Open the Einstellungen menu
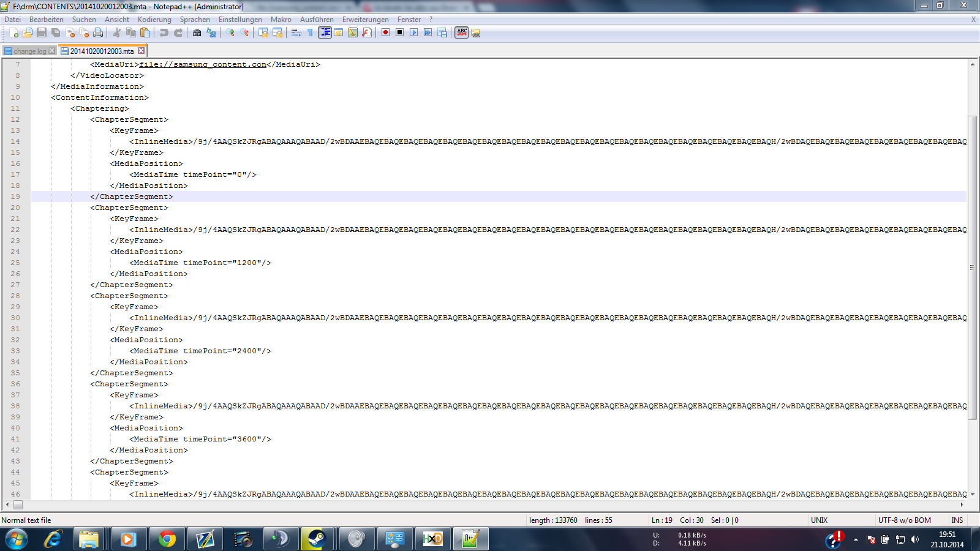980x551 pixels. [x=240, y=20]
